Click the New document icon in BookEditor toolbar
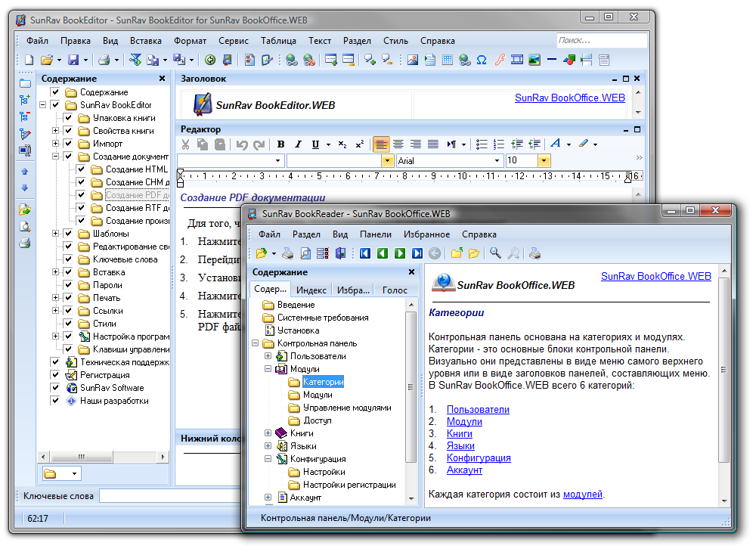 point(29,60)
